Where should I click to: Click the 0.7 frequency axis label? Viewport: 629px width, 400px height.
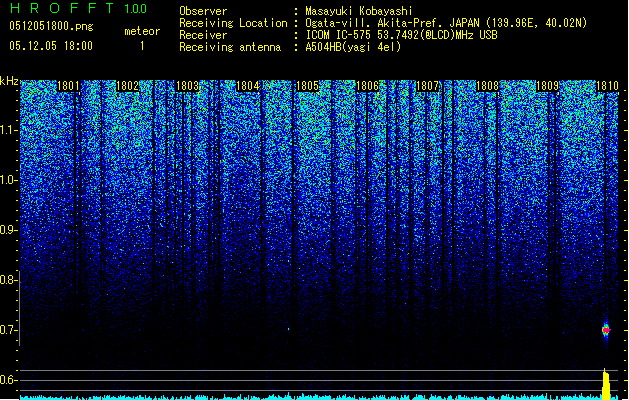[x=8, y=330]
